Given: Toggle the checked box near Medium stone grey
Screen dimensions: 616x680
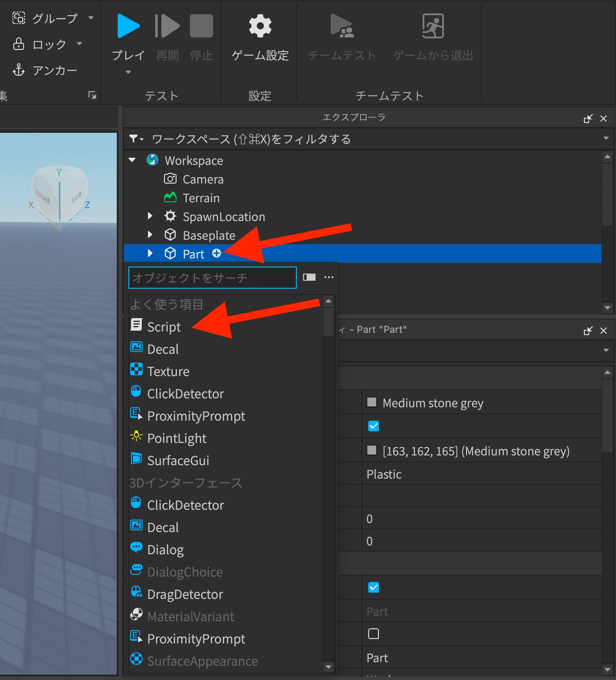Looking at the screenshot, I should point(374,426).
